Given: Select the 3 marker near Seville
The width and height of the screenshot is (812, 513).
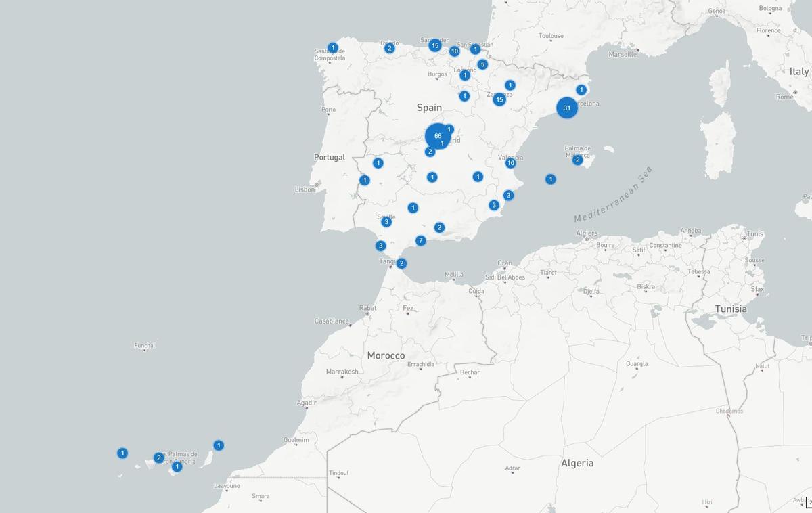Looking at the screenshot, I should click(386, 221).
